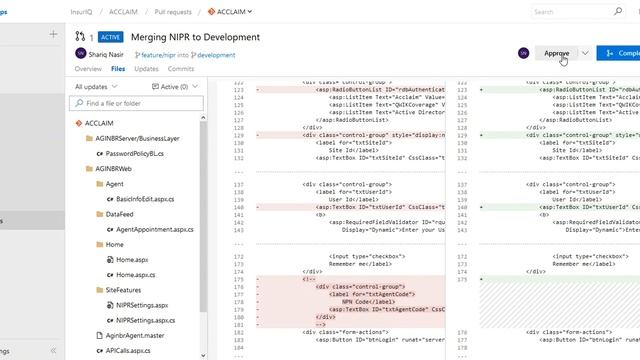Collapse the left sidebar with double-chevron icon
Viewport: 640px width, 360px height.
click(x=53, y=351)
